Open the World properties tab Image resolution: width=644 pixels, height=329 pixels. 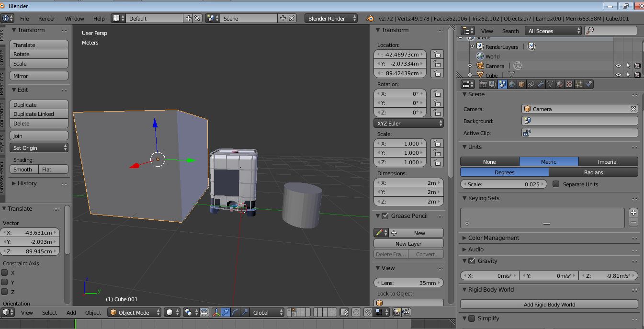click(512, 84)
